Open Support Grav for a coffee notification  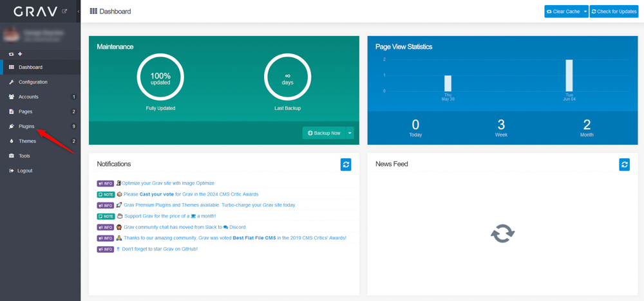tap(169, 216)
